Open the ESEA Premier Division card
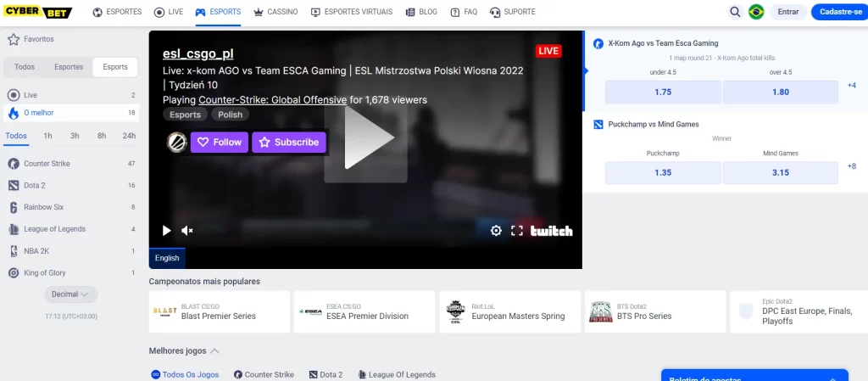 [x=364, y=311]
